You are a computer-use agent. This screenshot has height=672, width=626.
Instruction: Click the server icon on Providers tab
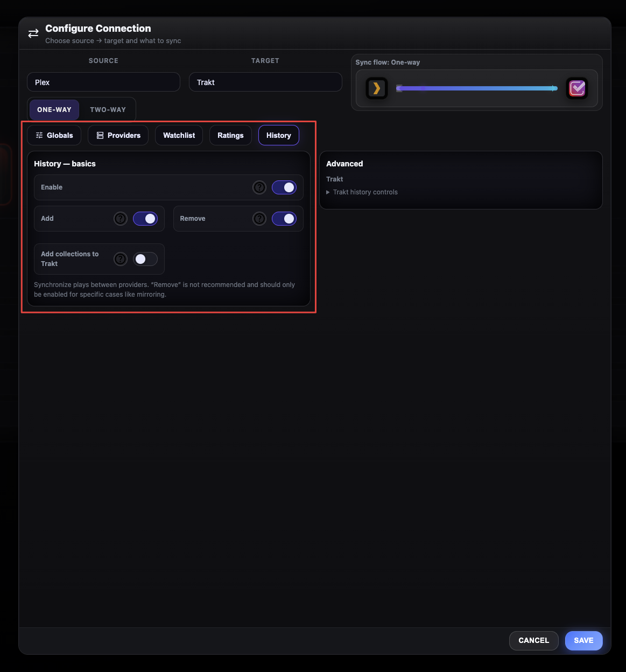100,135
